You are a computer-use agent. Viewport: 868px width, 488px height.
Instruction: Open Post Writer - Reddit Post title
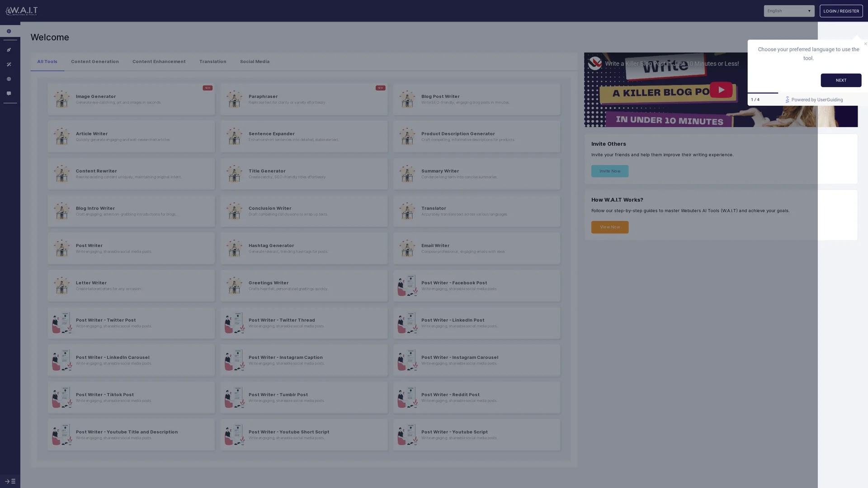tap(450, 394)
